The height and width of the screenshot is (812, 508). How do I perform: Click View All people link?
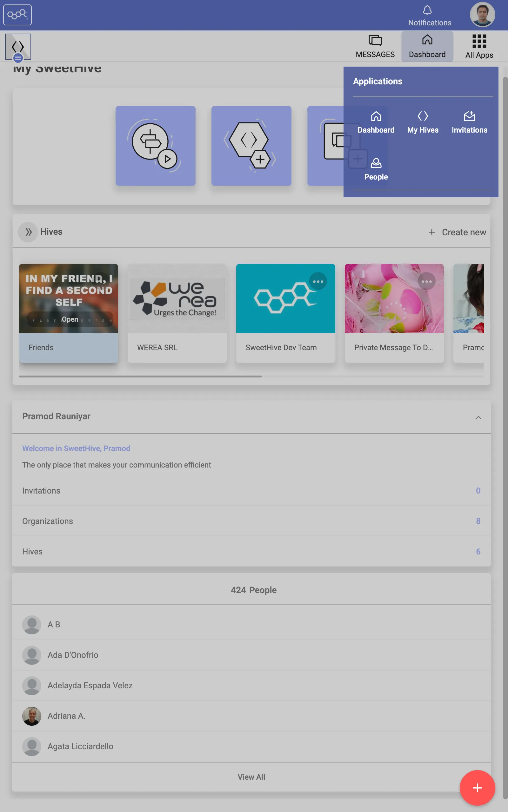pyautogui.click(x=251, y=777)
